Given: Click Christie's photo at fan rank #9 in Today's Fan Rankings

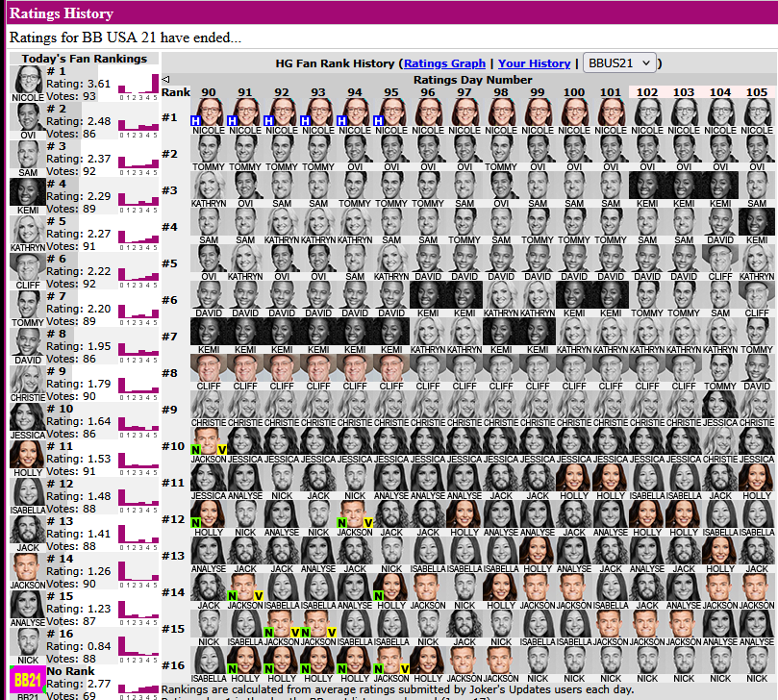Looking at the screenshot, I should [x=28, y=380].
